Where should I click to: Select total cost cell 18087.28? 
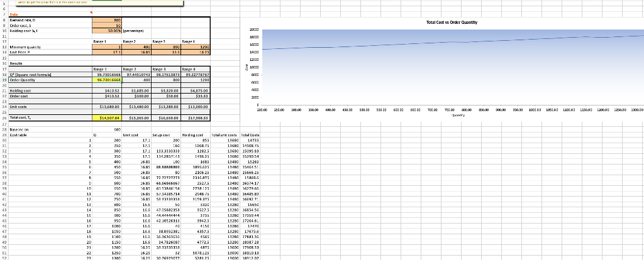click(x=250, y=243)
